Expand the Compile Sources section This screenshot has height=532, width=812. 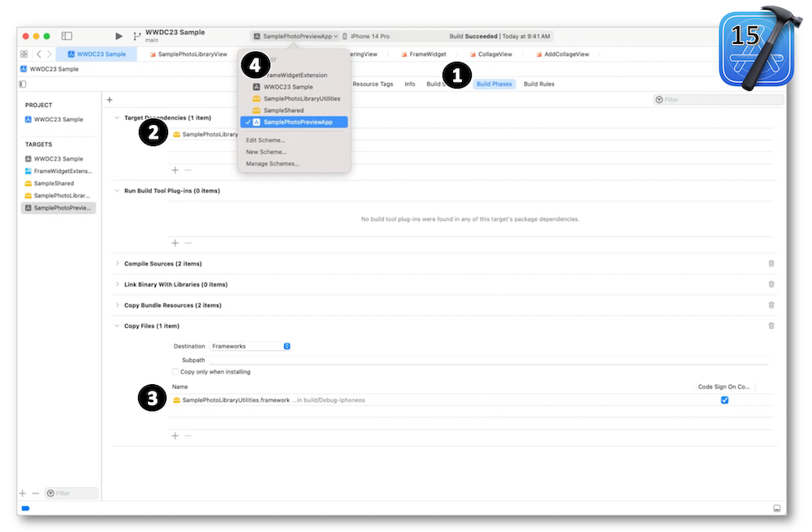[117, 264]
